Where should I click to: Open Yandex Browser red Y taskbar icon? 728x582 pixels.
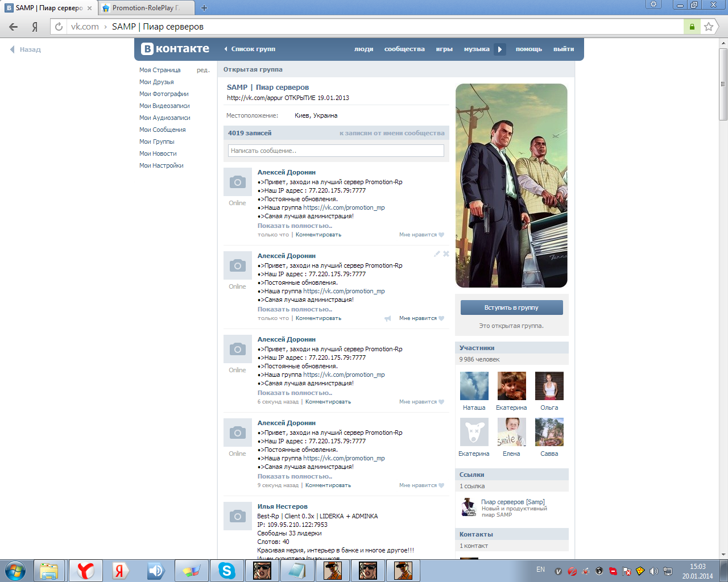click(x=85, y=571)
